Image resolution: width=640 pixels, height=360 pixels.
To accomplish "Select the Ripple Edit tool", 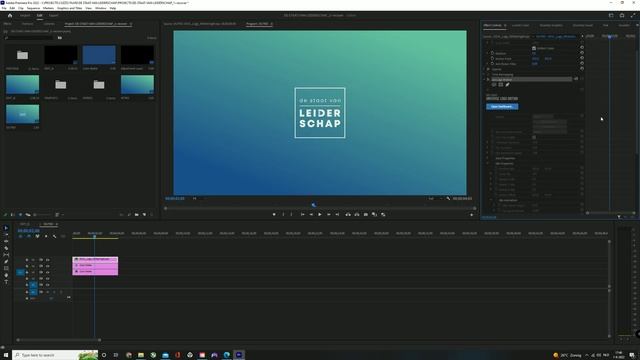I will [6, 241].
